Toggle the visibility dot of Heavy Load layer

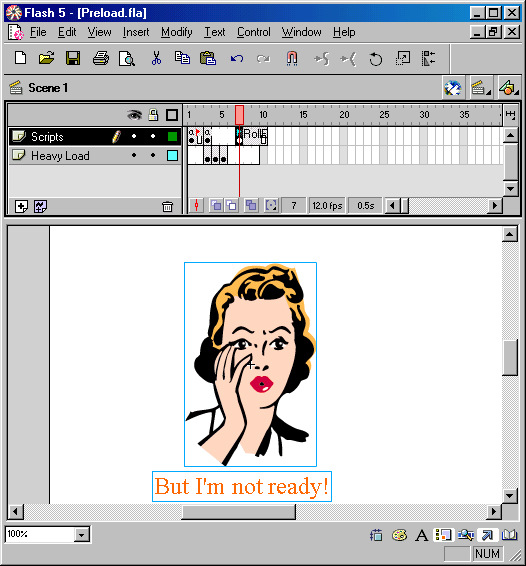[x=134, y=155]
